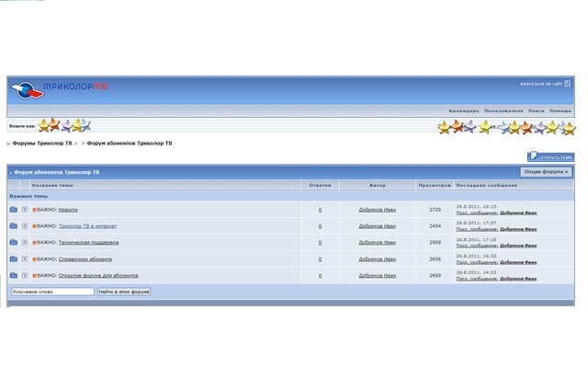
Task: Sort by the Ответов column header
Action: click(x=321, y=185)
